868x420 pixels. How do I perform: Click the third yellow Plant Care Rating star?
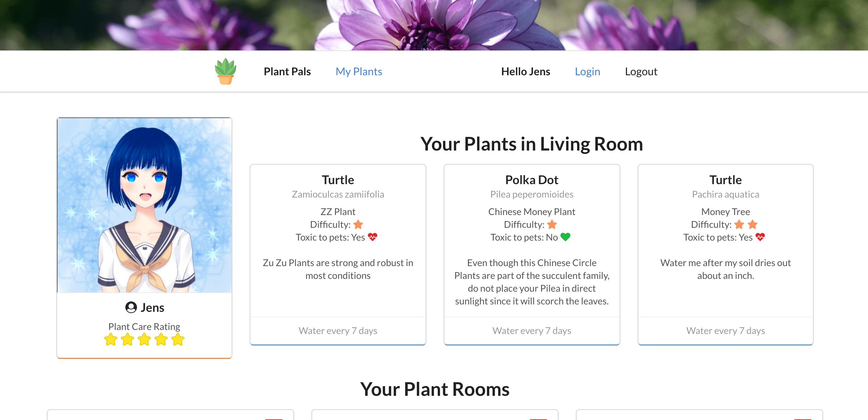(x=145, y=339)
